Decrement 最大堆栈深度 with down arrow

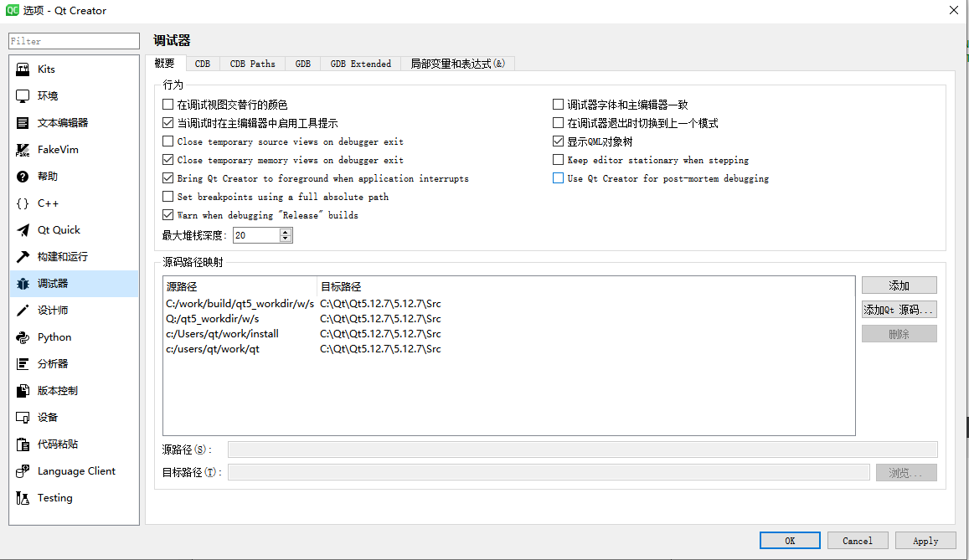(x=285, y=239)
